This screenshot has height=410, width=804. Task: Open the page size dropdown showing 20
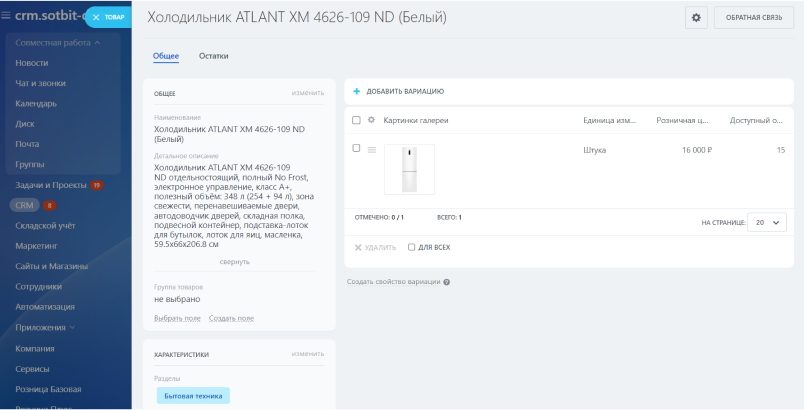(x=767, y=223)
